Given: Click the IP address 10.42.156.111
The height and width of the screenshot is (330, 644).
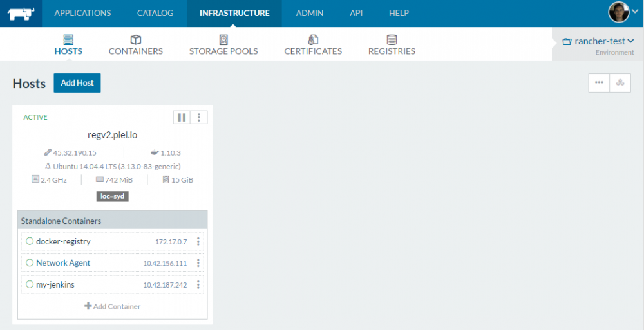Looking at the screenshot, I should click(x=165, y=264).
